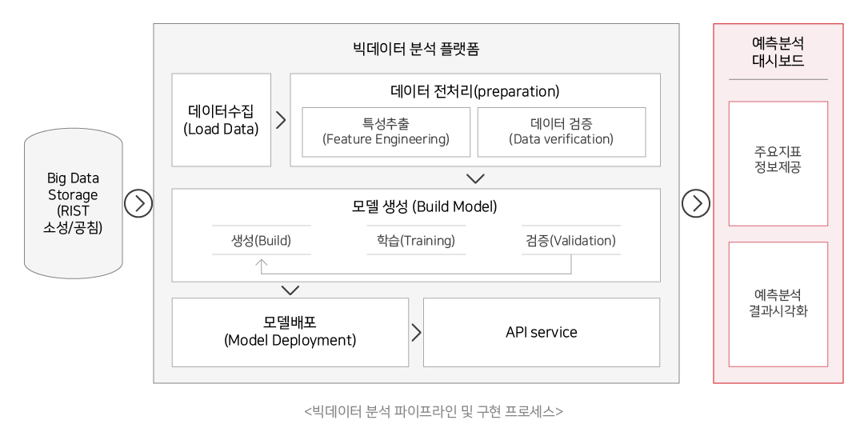Click the 학습(Training) step label

pyautogui.click(x=416, y=240)
